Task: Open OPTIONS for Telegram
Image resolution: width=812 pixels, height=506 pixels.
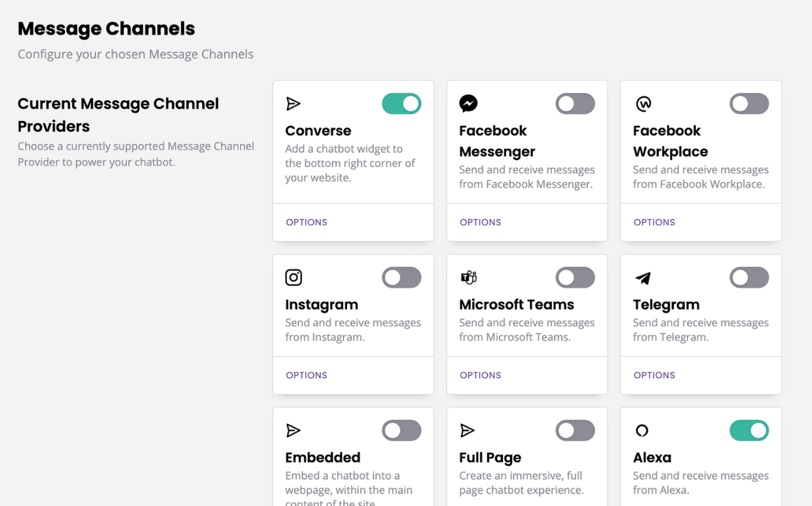Action: 654,375
